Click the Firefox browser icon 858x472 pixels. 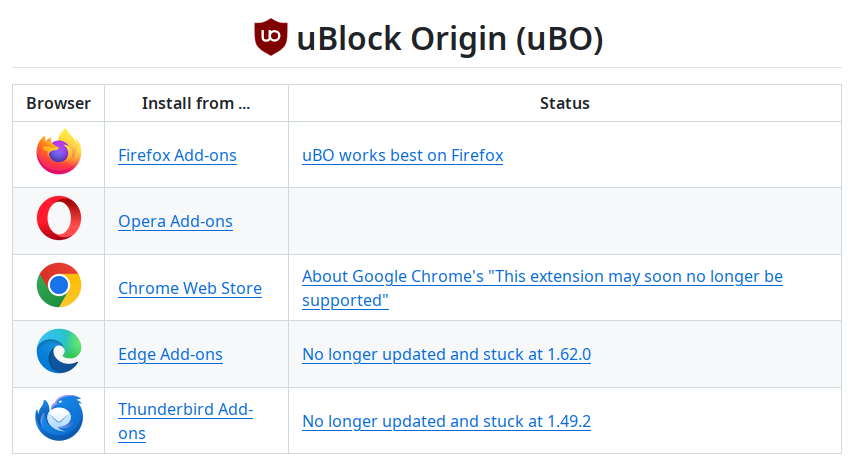coord(59,152)
